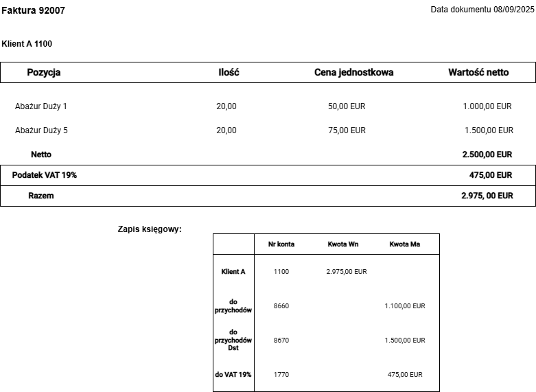Viewport: 536px width, 392px height.
Task: Click 'Klient A' row label in booking table
Action: click(x=233, y=272)
